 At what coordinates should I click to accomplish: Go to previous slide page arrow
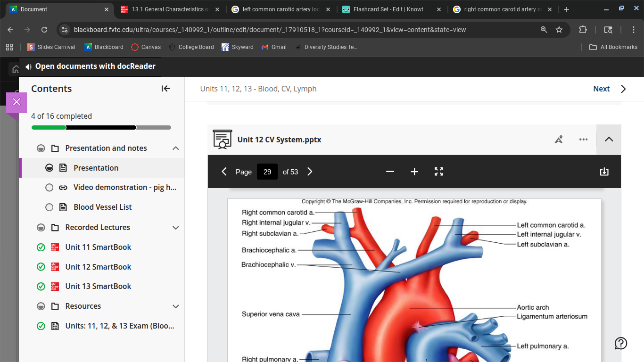[224, 172]
